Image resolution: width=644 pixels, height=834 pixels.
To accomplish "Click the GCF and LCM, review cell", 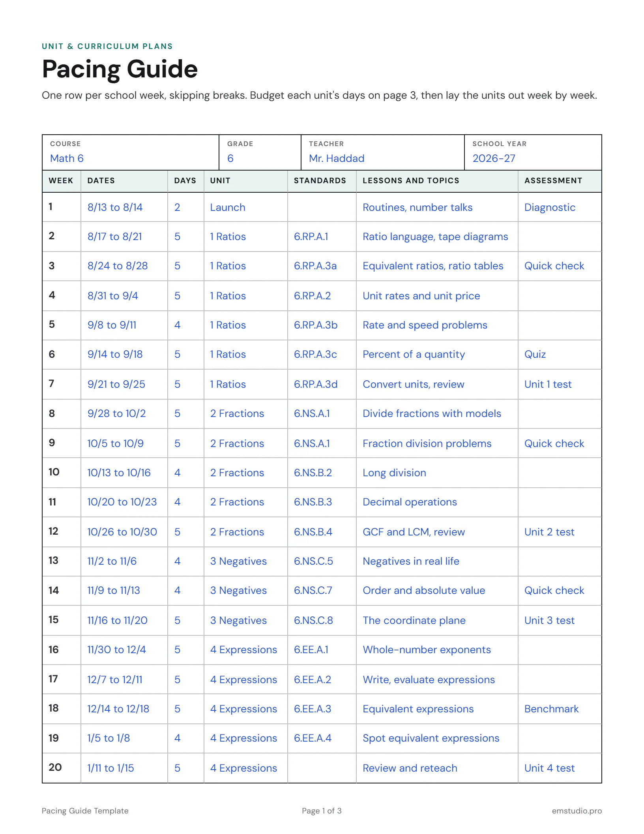I will [437, 532].
